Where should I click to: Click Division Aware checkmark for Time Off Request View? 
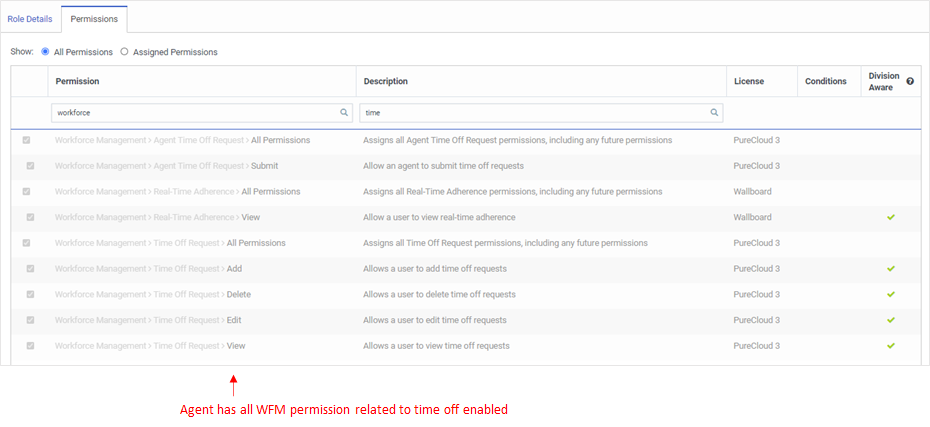pyautogui.click(x=891, y=346)
